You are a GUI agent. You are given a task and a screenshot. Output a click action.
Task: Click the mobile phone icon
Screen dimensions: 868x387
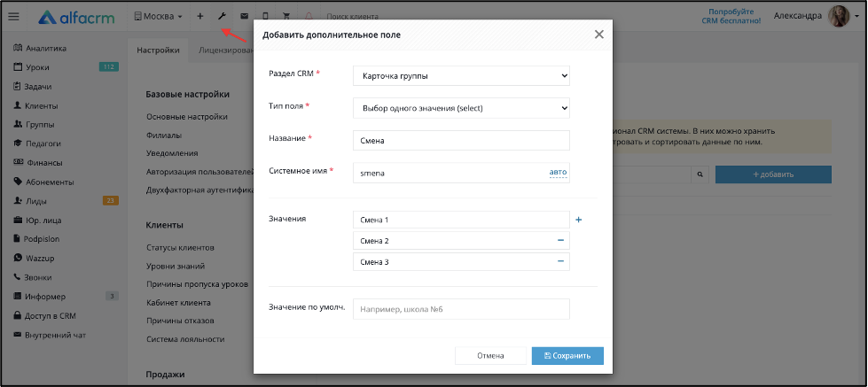(x=265, y=17)
